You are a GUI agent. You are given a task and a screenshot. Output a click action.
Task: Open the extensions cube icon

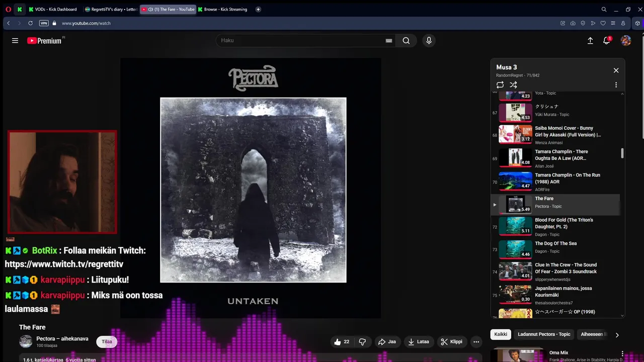click(x=637, y=23)
